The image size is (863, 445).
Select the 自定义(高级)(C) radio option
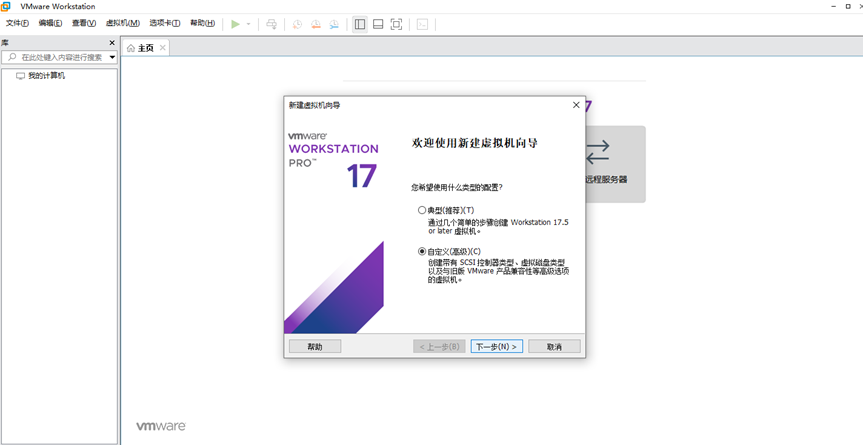[422, 251]
